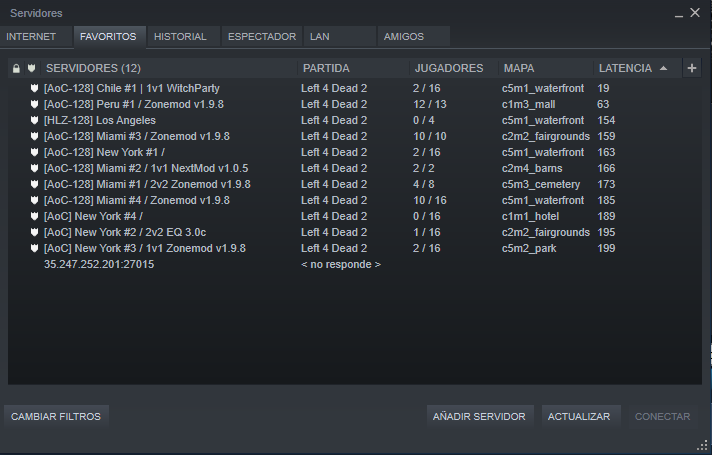This screenshot has width=712, height=455.
Task: Click VAC shield icon on Miami #1 row
Action: coord(34,184)
